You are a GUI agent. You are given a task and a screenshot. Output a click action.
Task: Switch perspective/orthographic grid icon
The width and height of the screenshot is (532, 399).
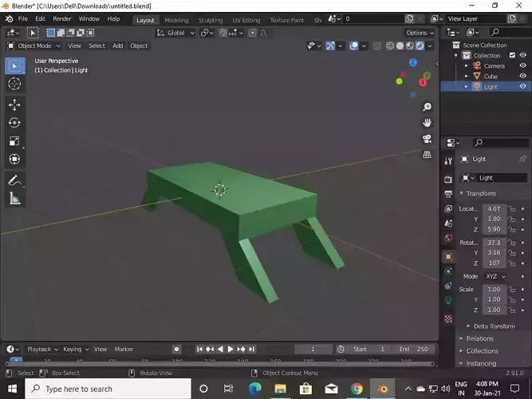(427, 155)
